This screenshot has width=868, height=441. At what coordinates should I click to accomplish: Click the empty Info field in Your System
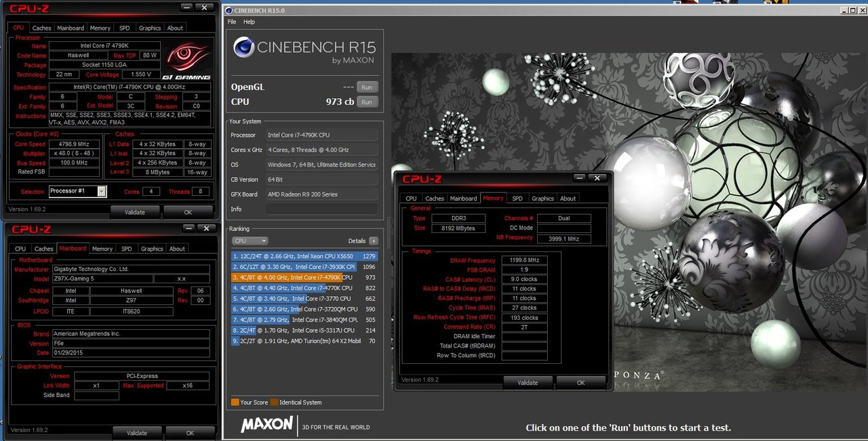click(x=322, y=209)
